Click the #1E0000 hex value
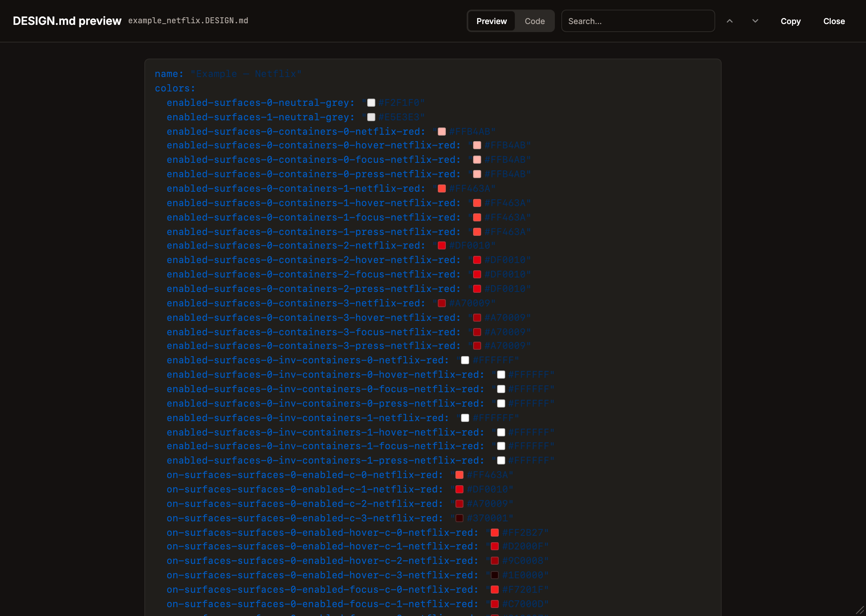 tap(522, 575)
